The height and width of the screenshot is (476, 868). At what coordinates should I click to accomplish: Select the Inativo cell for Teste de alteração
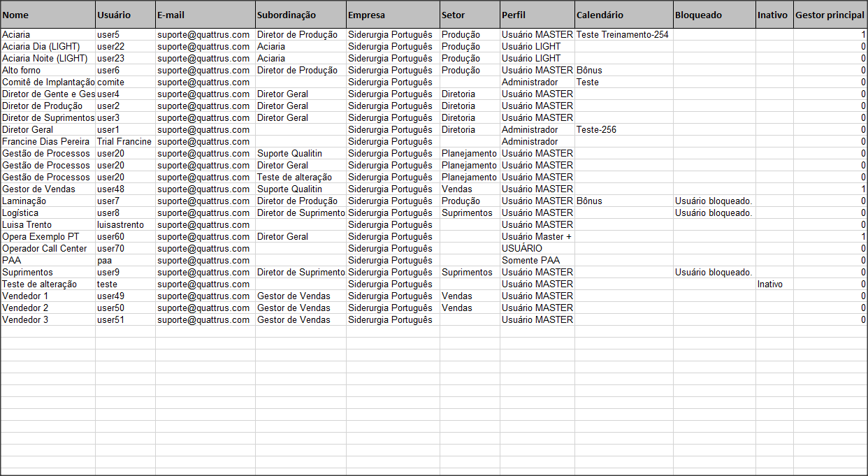pos(770,284)
